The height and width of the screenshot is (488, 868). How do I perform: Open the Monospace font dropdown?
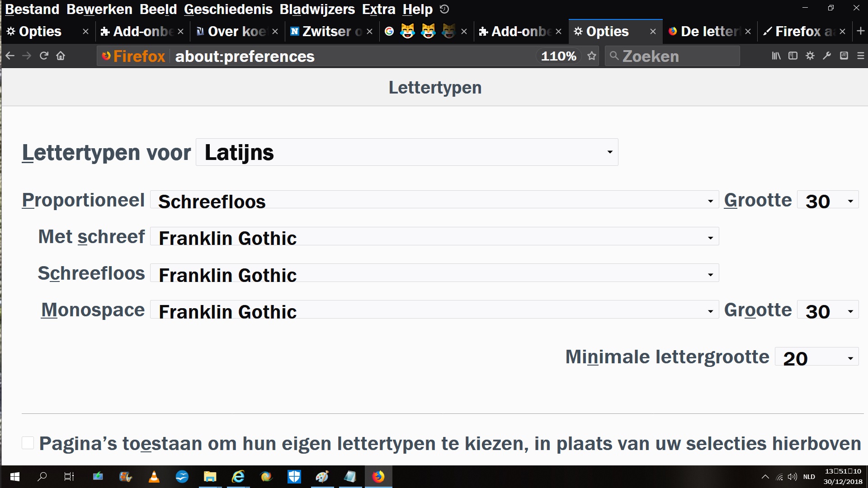[x=434, y=310]
